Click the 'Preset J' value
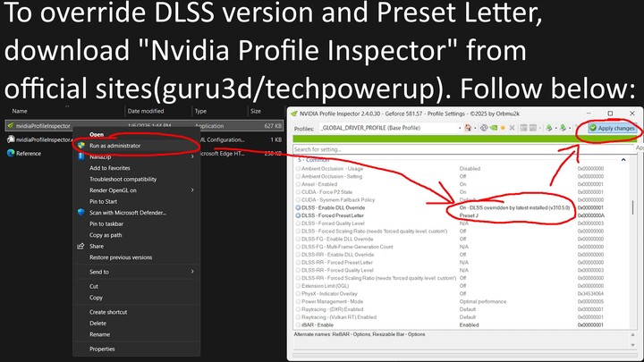The width and height of the screenshot is (644, 362). click(x=469, y=215)
